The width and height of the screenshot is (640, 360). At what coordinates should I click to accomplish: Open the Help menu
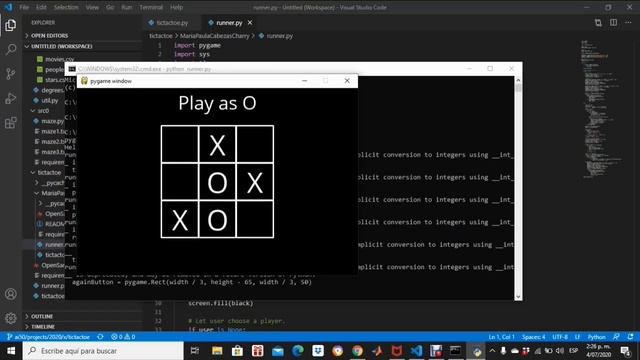[x=176, y=7]
